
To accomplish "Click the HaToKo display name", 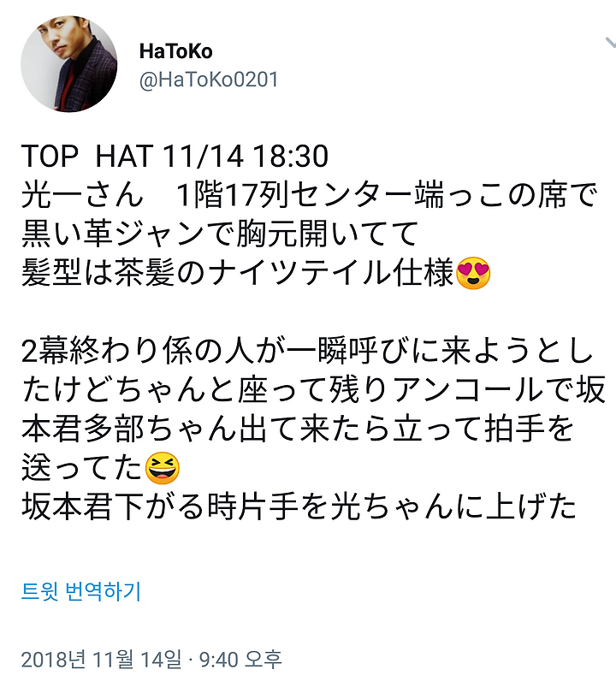I will click(176, 51).
